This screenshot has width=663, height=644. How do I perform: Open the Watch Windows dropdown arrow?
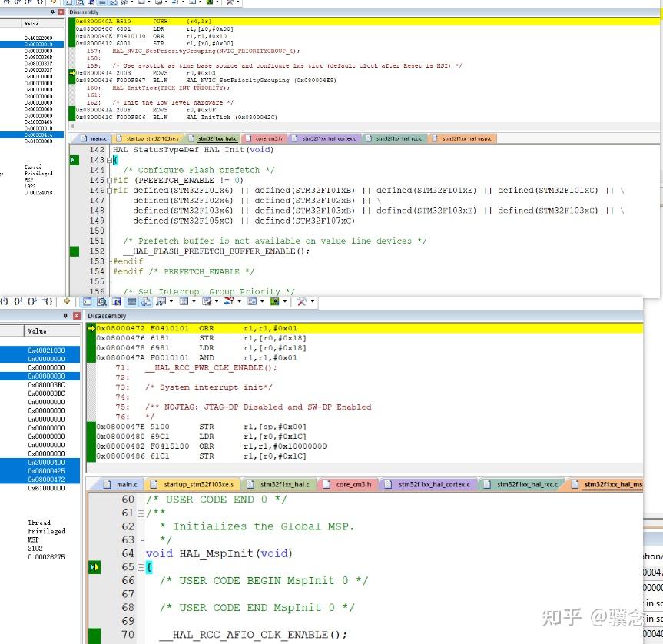[171, 301]
